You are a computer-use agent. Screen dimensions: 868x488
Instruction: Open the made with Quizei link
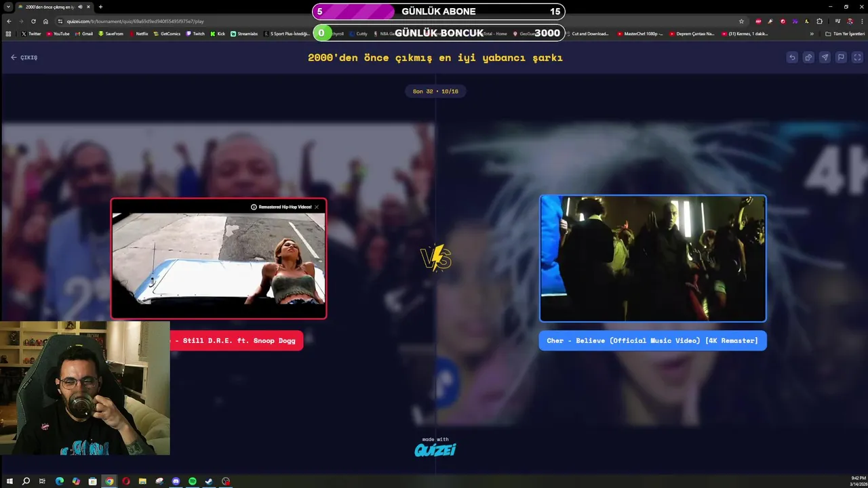pyautogui.click(x=435, y=447)
